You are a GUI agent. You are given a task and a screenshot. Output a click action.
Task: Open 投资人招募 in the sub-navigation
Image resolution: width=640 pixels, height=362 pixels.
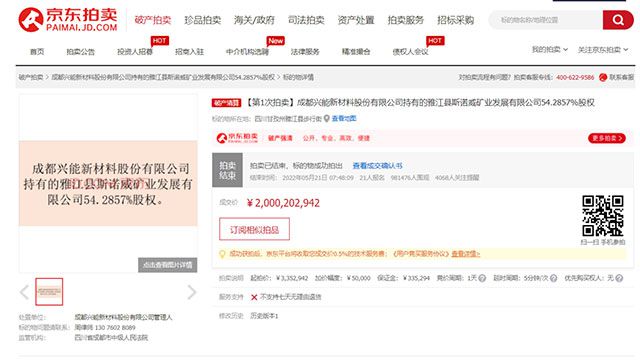point(135,51)
